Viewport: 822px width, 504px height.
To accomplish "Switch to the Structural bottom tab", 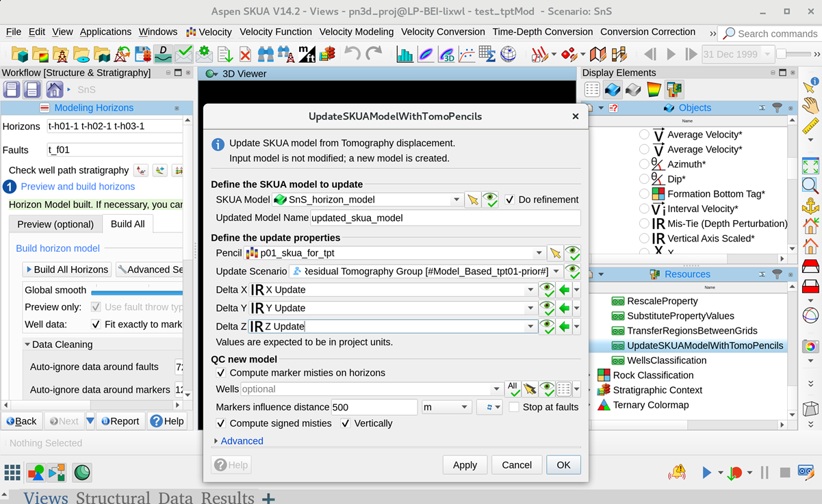I will [x=114, y=497].
